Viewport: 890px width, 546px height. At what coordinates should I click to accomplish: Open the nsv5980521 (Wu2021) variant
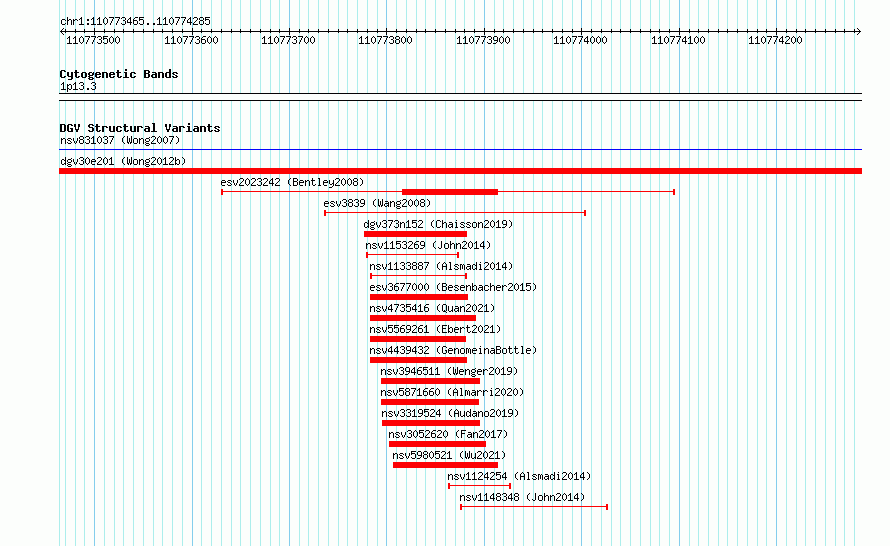[448, 455]
